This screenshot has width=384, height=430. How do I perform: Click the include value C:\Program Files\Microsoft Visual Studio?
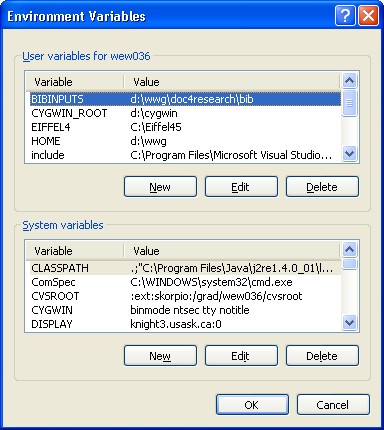click(231, 155)
